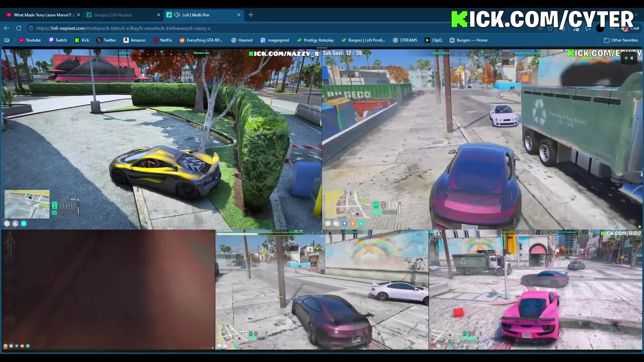Click the viewer count badge showing 4
Viewport: 644px width, 362px height.
629,58
